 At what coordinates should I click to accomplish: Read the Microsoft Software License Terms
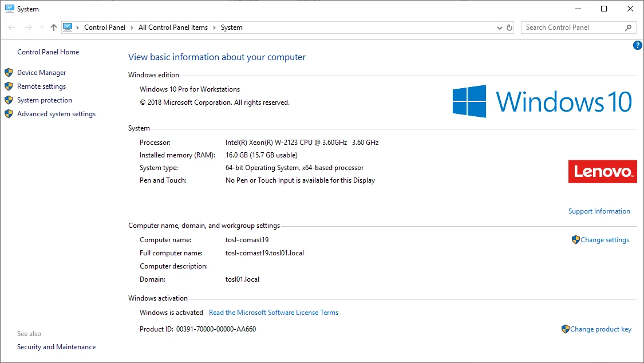(274, 313)
